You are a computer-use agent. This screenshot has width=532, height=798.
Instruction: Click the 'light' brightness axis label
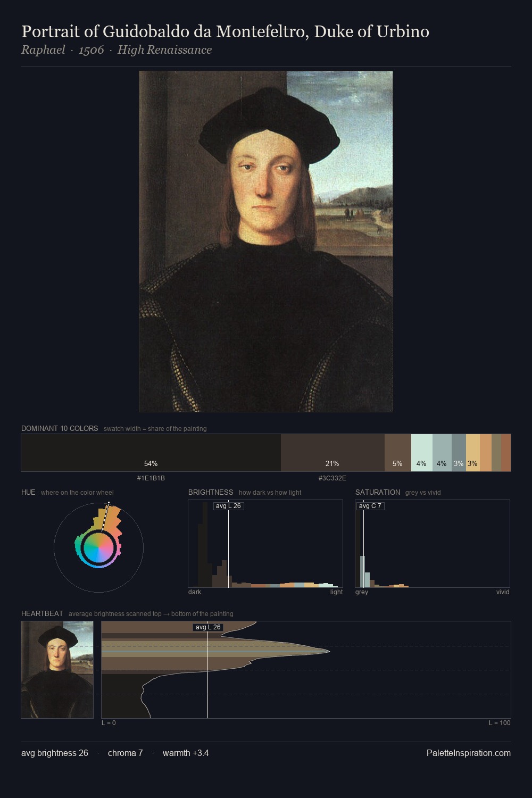[336, 592]
